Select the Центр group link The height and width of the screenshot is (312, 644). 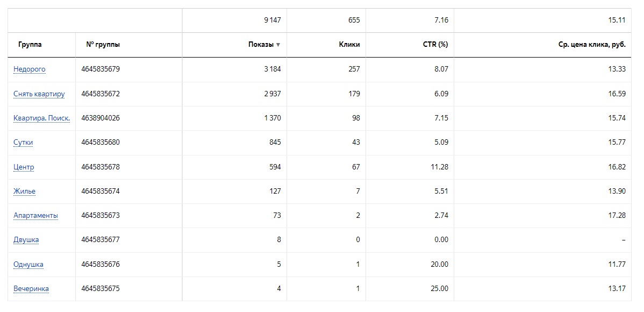click(x=24, y=167)
